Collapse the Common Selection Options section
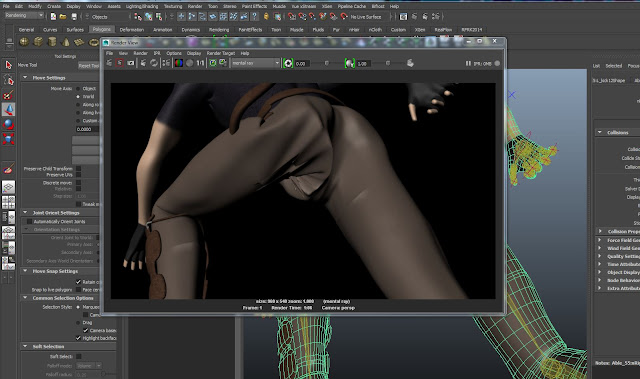The height and width of the screenshot is (379, 640). pyautogui.click(x=25, y=298)
